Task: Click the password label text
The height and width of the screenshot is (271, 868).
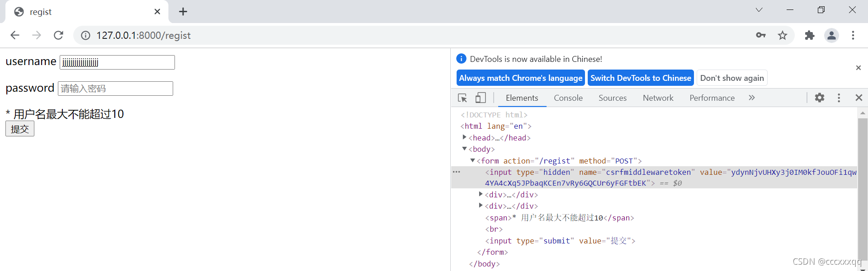Action: tap(30, 88)
